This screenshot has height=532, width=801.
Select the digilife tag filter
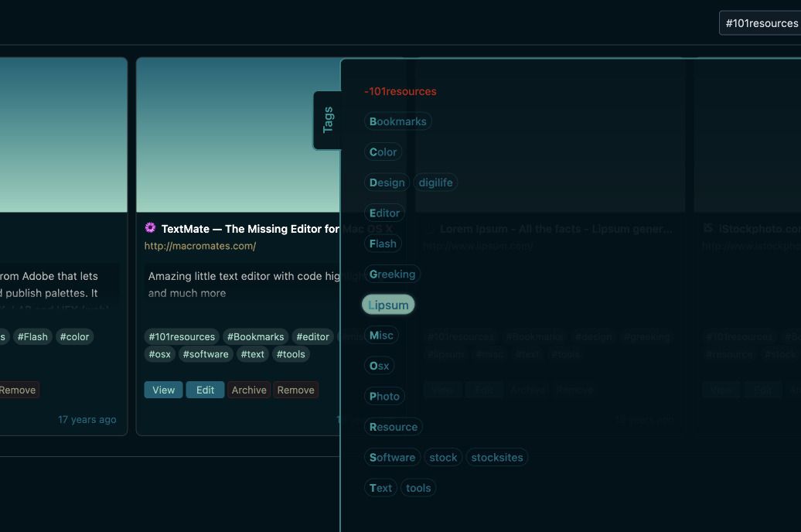[435, 182]
